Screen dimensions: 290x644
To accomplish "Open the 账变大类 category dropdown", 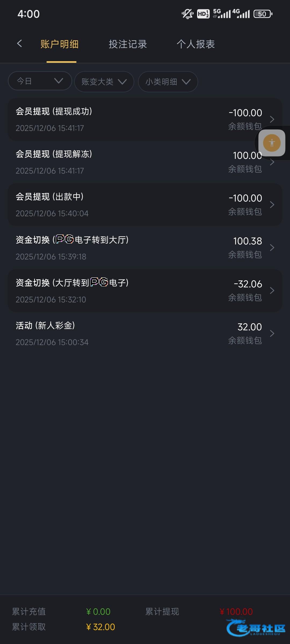I will coord(104,82).
